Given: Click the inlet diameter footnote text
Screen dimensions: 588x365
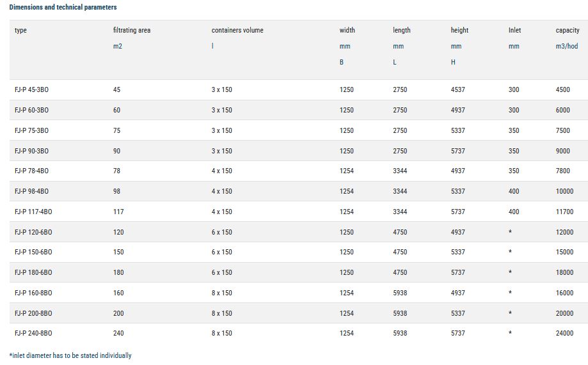Looking at the screenshot, I should tap(70, 355).
